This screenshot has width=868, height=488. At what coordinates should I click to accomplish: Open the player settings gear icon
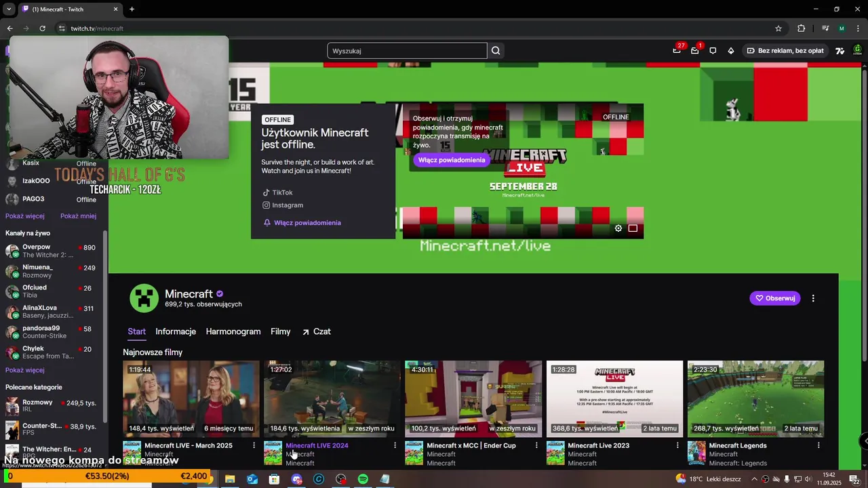point(618,228)
